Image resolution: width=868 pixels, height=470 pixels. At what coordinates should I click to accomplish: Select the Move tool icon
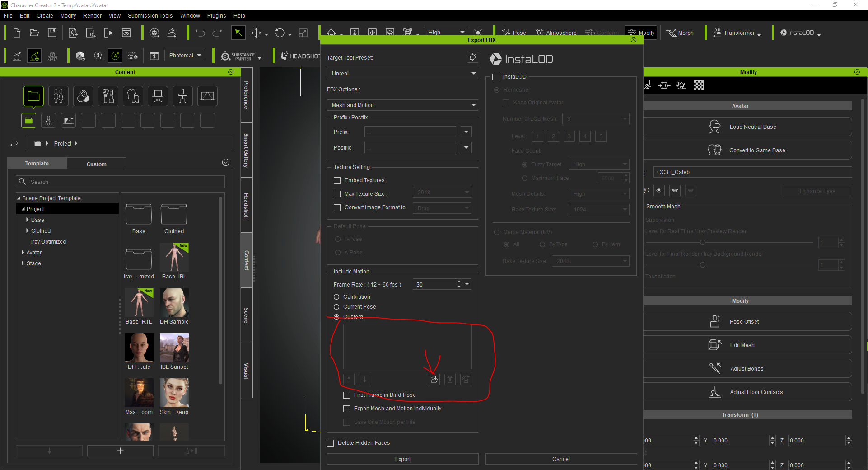tap(256, 33)
